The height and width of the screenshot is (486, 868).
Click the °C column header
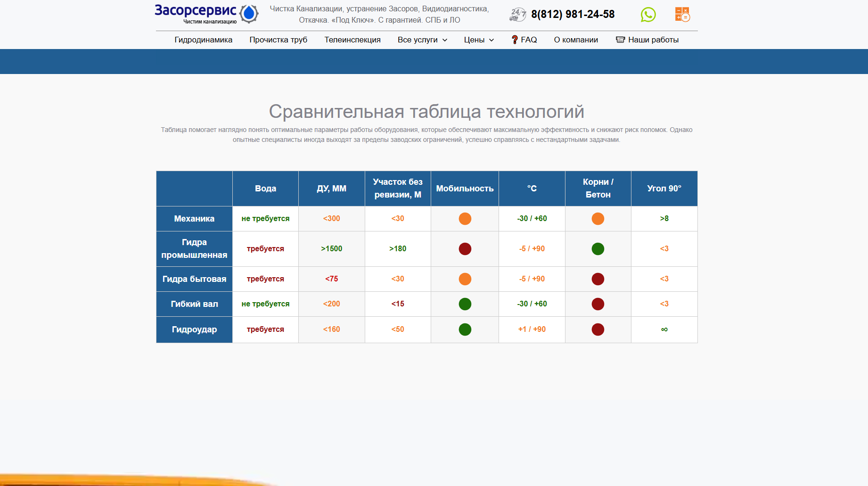(532, 189)
